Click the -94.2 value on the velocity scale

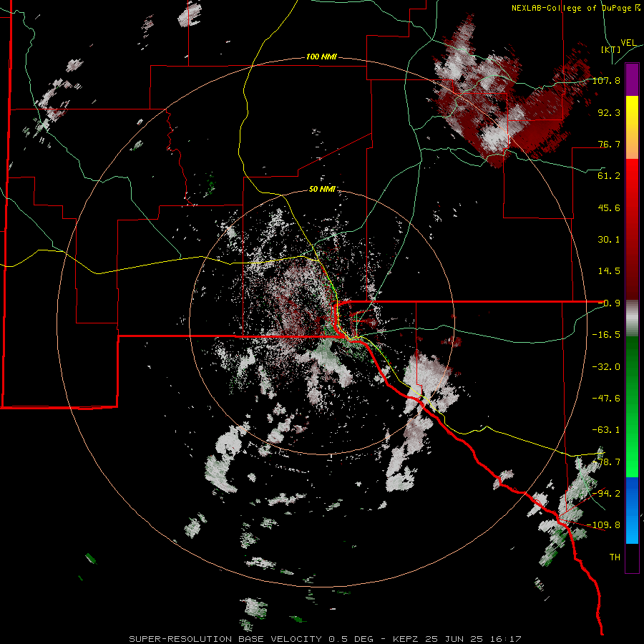606,494
